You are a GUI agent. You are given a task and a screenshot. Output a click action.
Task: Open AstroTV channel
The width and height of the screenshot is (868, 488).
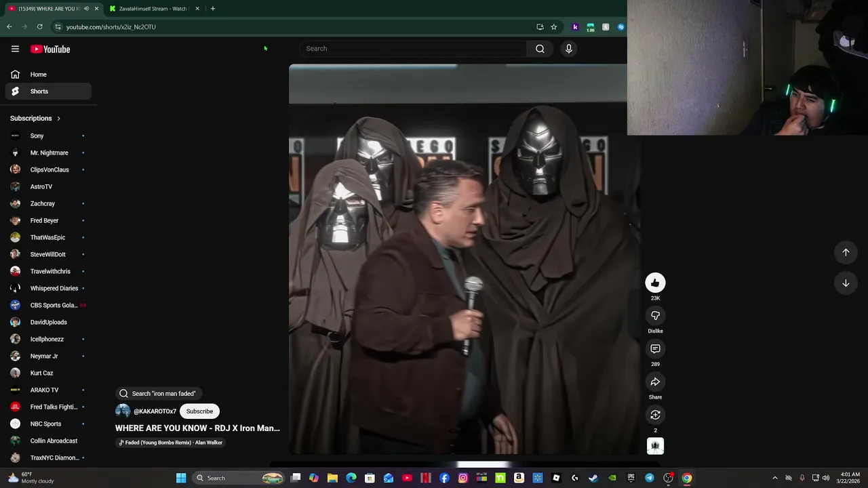coord(48,186)
